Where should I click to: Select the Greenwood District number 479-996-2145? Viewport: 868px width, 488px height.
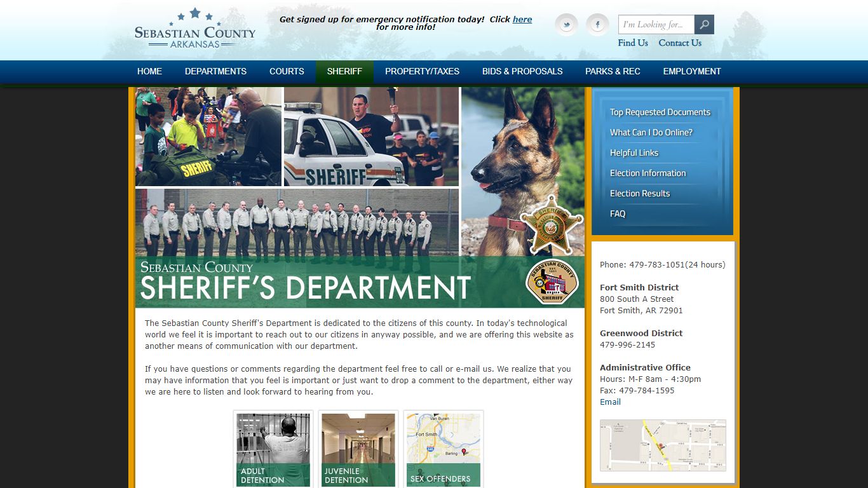tap(627, 344)
